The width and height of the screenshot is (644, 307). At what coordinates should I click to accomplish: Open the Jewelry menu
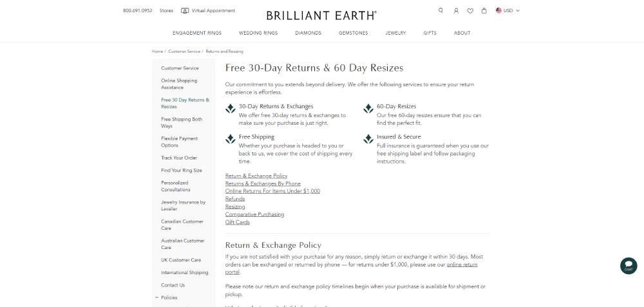click(x=395, y=33)
